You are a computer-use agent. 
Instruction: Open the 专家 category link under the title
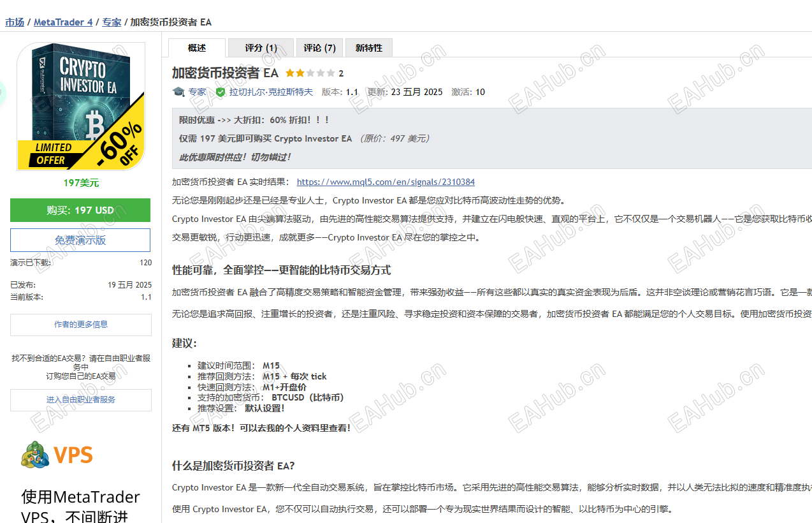tap(197, 92)
